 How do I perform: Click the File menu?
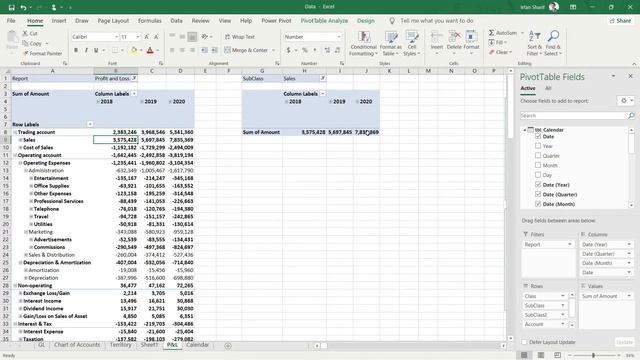click(11, 20)
